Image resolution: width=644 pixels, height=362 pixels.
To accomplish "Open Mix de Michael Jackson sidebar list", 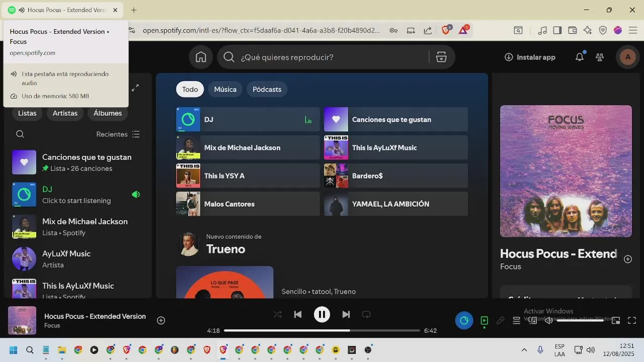I will (x=78, y=227).
